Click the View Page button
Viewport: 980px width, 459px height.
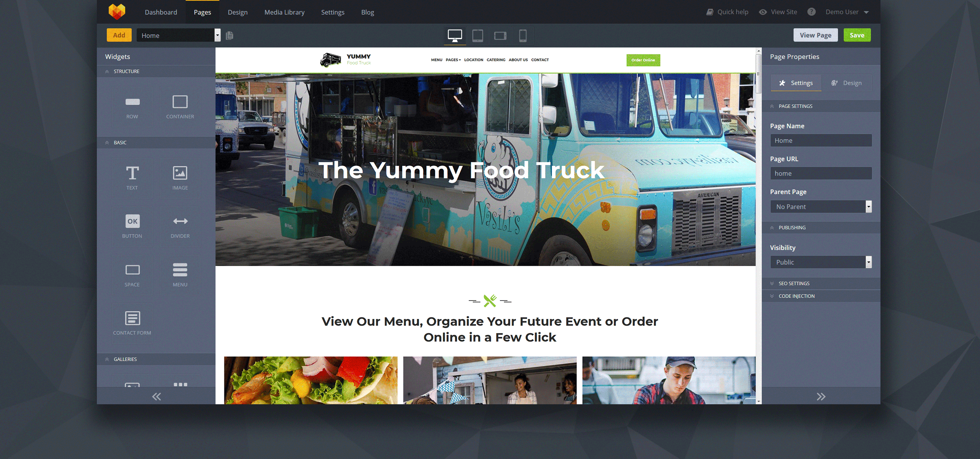click(x=815, y=35)
